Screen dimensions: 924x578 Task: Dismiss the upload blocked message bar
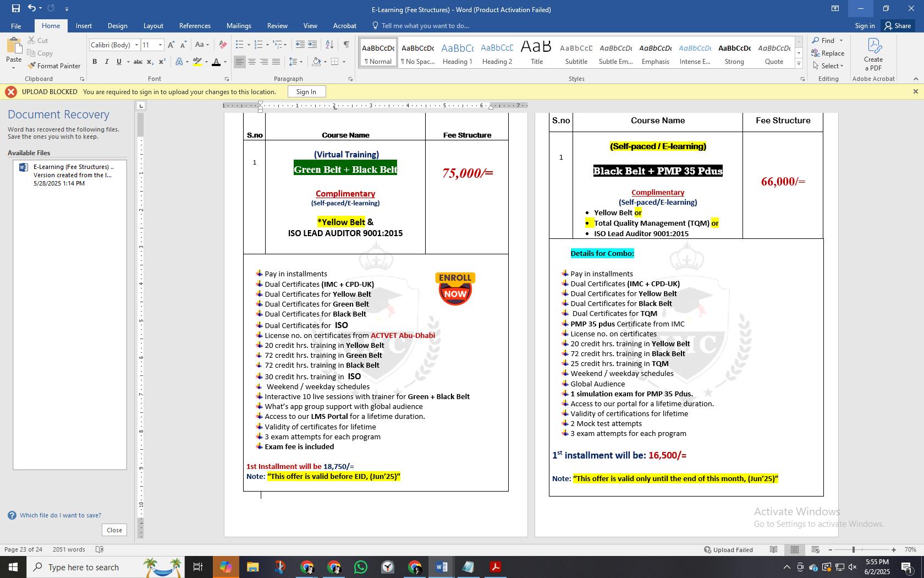click(x=916, y=91)
